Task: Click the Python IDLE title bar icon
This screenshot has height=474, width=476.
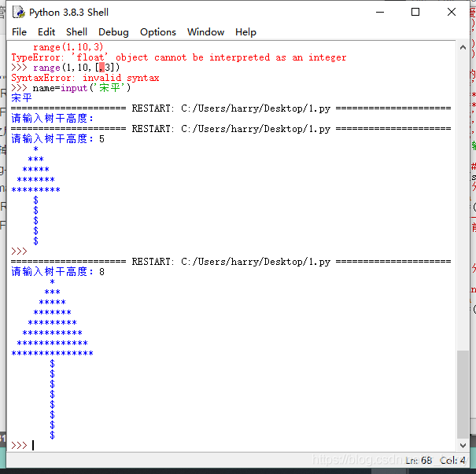Action: (x=19, y=12)
